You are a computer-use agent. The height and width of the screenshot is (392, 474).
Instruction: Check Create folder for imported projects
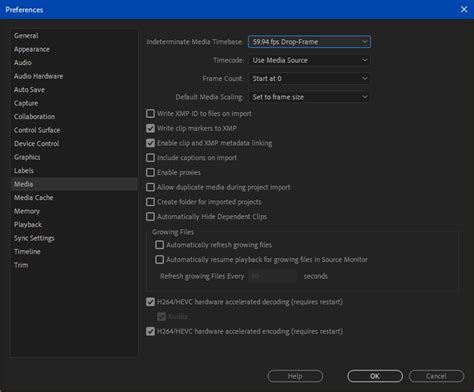[150, 202]
